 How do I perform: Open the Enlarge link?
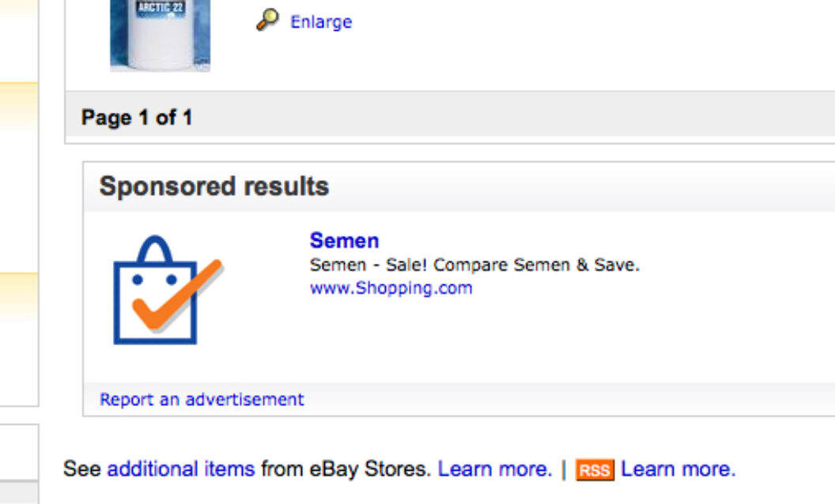tap(321, 22)
